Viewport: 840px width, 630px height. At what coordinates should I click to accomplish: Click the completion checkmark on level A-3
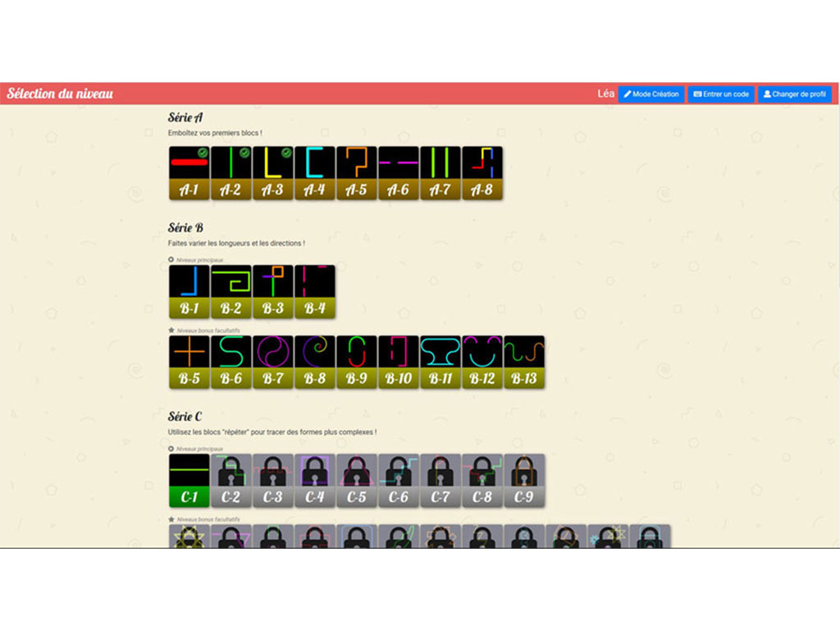(286, 153)
